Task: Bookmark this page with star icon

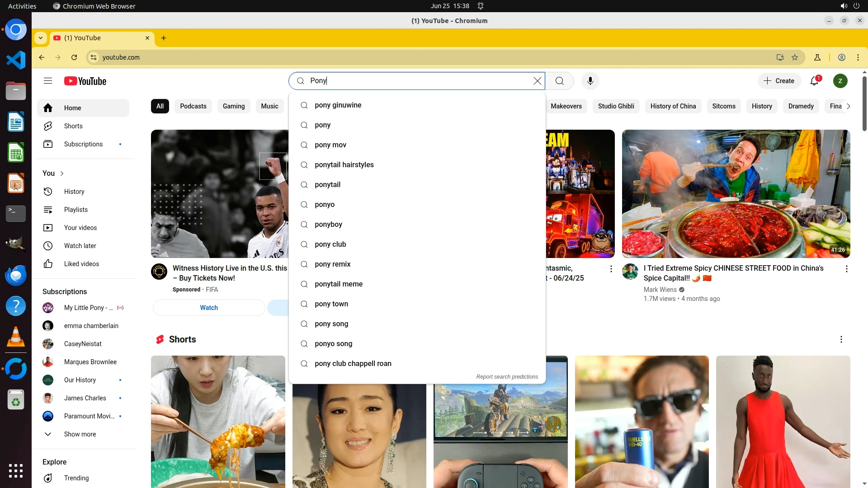Action: 795,57
